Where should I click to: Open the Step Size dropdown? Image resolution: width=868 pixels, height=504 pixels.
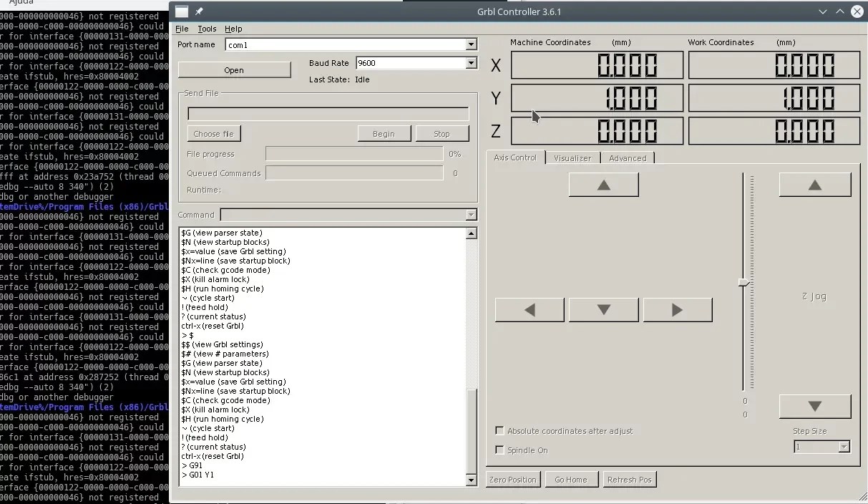click(x=844, y=447)
